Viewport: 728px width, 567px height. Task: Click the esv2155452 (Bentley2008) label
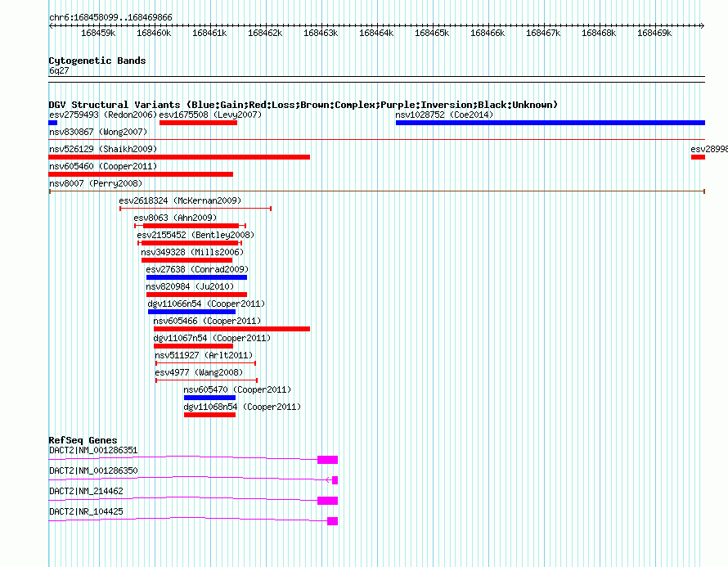tap(195, 235)
